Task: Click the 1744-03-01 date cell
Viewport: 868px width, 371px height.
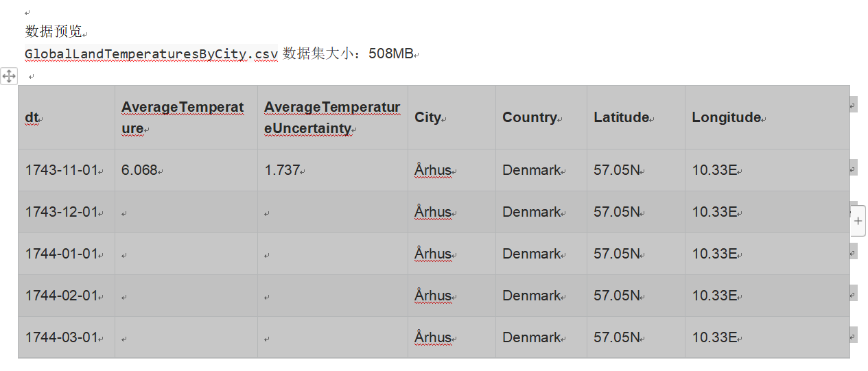Action: pos(62,337)
